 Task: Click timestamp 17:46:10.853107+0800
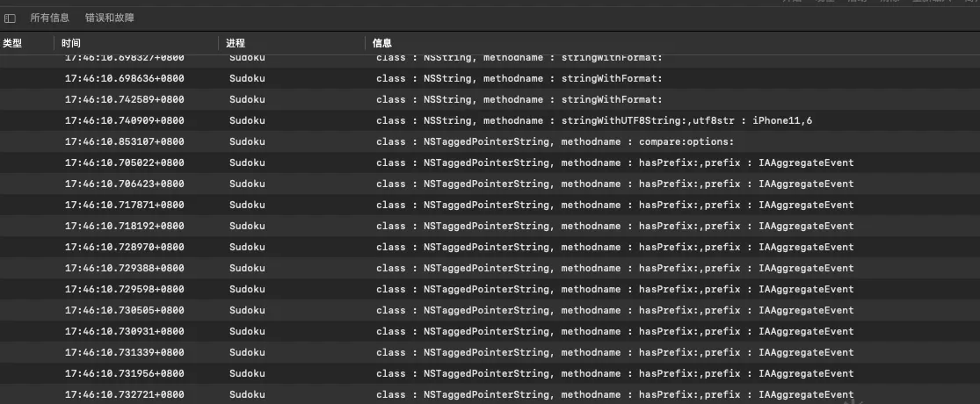125,141
